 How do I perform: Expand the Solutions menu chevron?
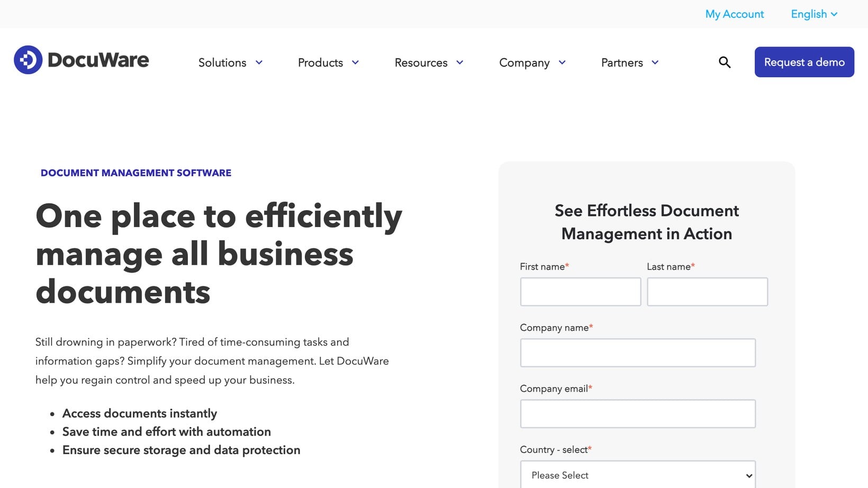[x=259, y=62]
